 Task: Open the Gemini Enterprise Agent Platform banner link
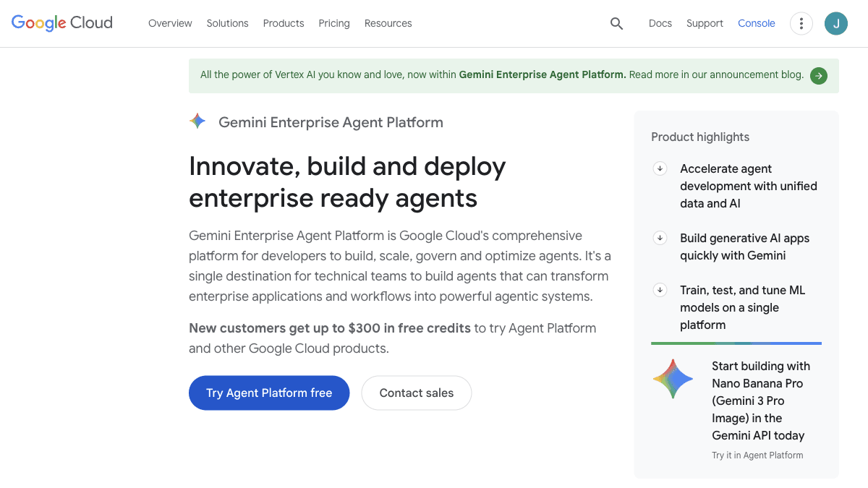[x=542, y=74]
